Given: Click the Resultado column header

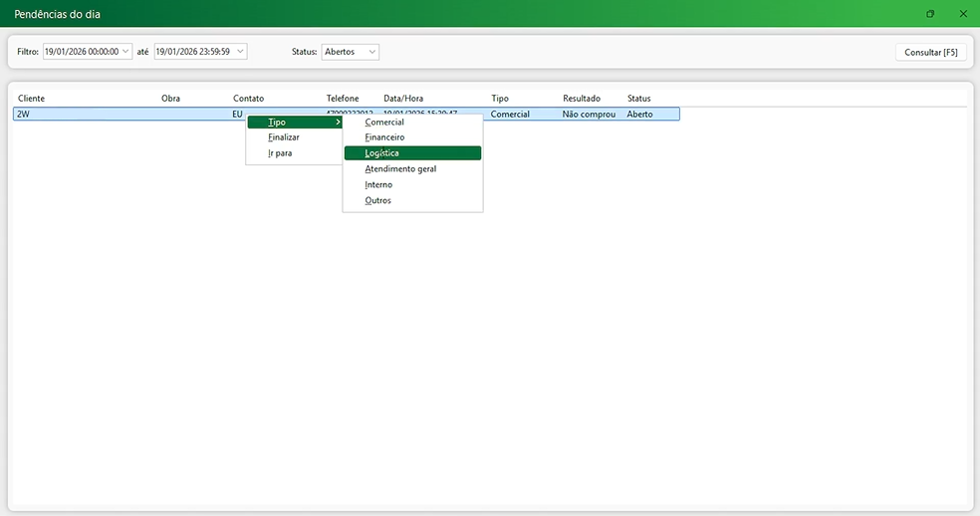Looking at the screenshot, I should (582, 99).
